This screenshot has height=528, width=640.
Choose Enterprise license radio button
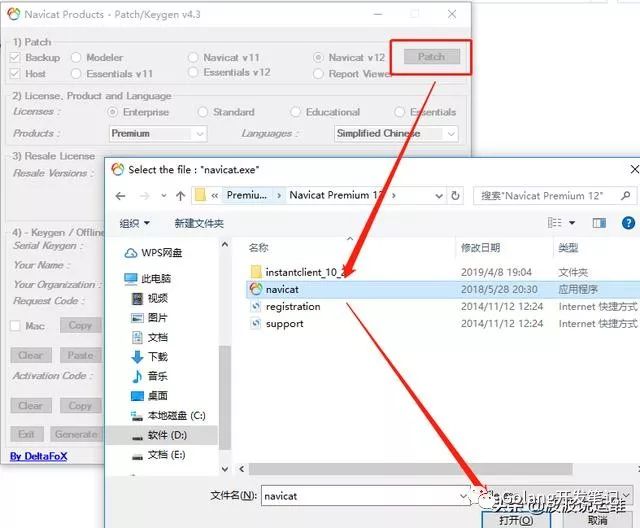[113, 112]
